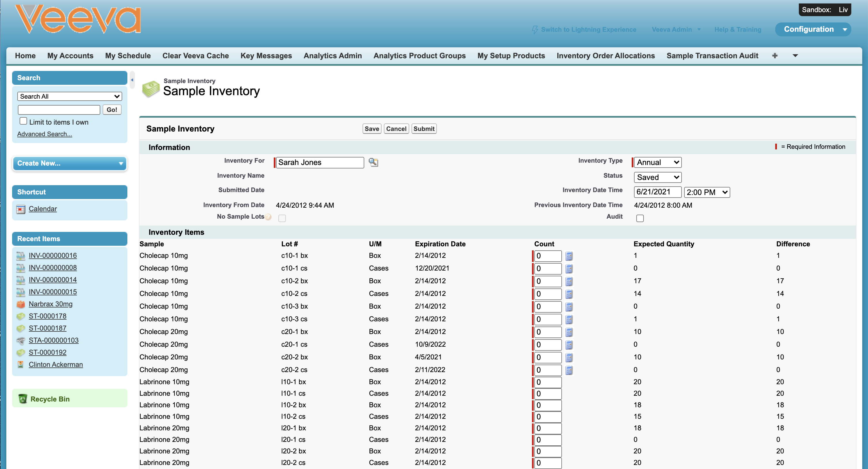The image size is (868, 469).
Task: Switch to Sample Transaction Audit tab
Action: coord(712,56)
